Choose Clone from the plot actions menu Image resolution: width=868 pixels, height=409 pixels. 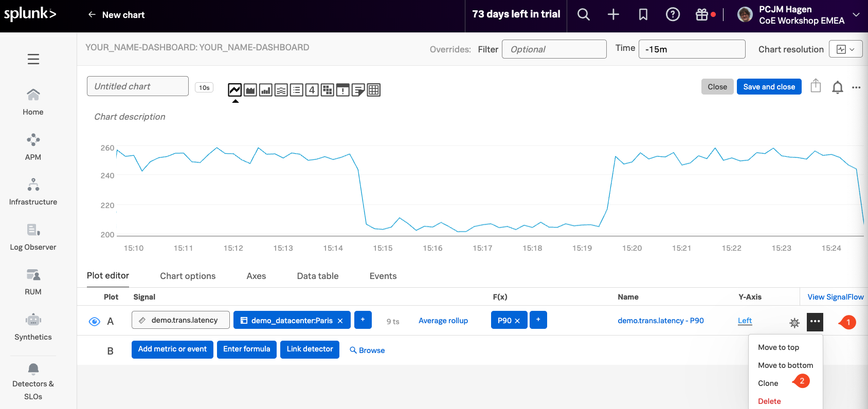768,383
